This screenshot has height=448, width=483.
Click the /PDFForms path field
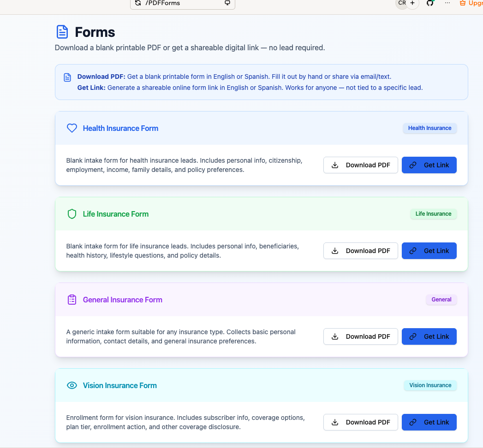[183, 3]
